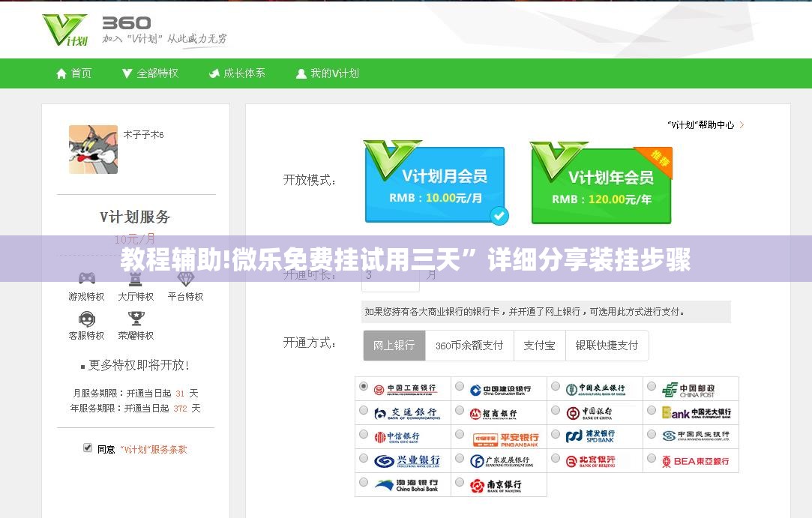The width and height of the screenshot is (812, 518).
Task: Click the V计划 logo in the header
Action: pos(64,30)
